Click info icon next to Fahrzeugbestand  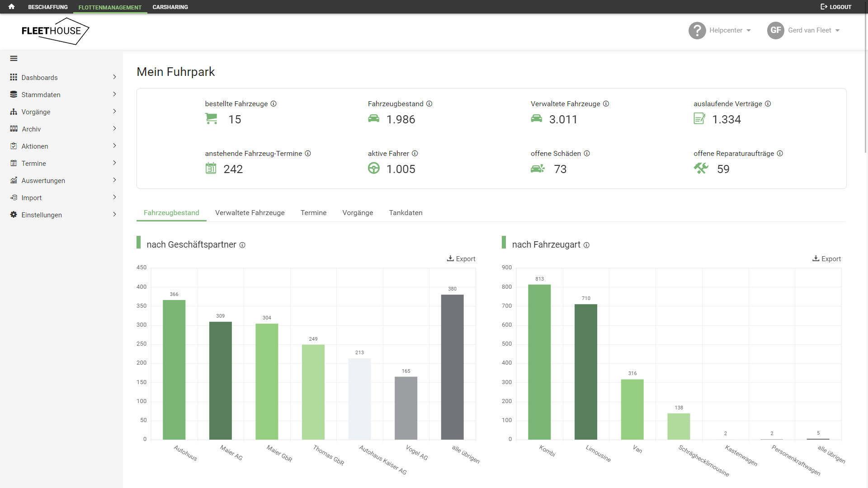429,104
